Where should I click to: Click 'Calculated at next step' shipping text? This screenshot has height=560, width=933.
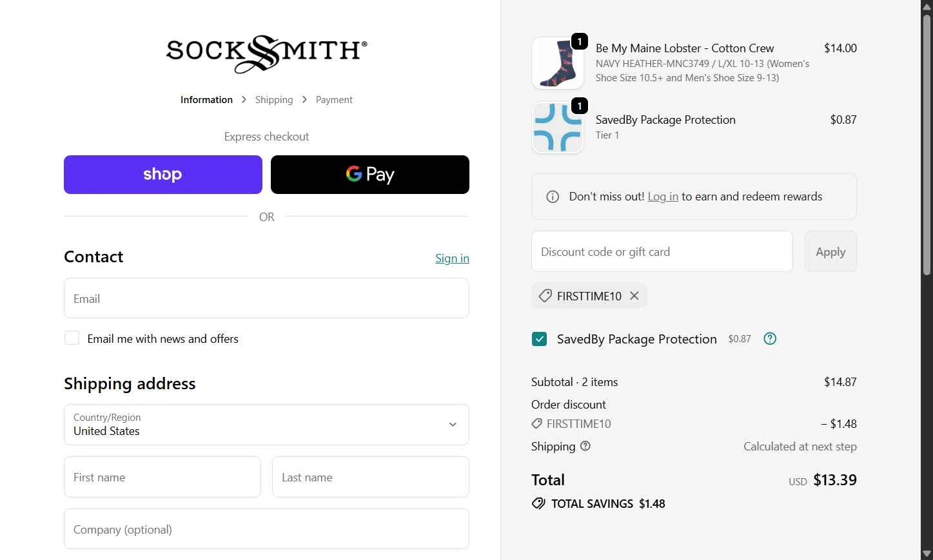800,447
